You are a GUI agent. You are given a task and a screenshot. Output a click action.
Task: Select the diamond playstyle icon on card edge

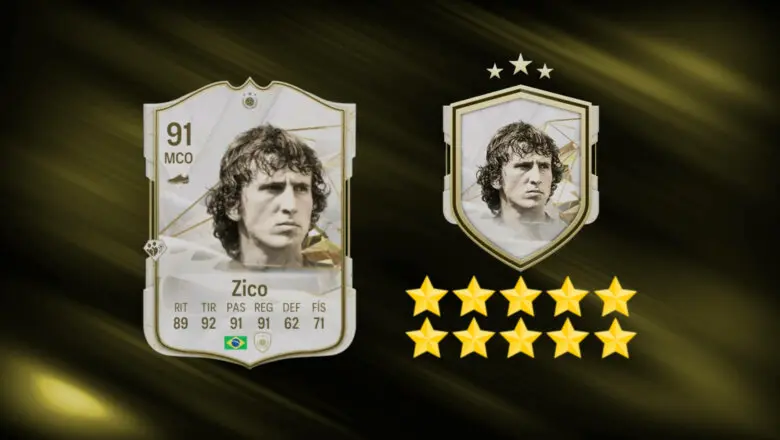click(155, 250)
